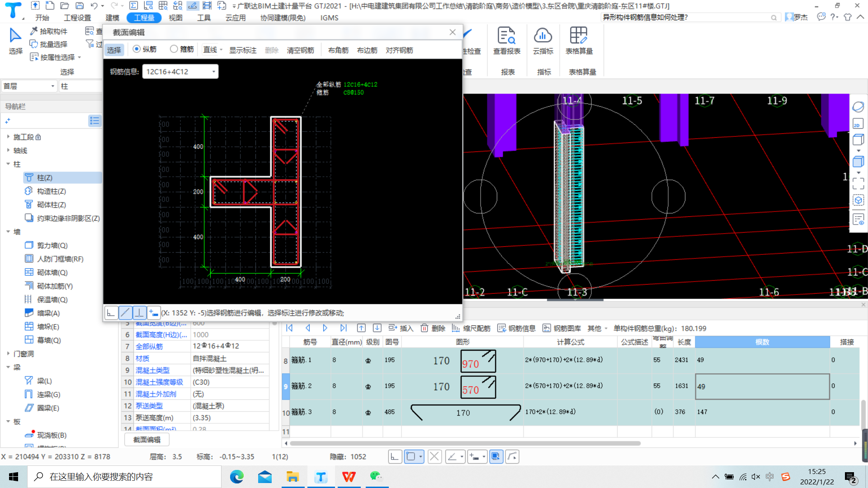The height and width of the screenshot is (488, 868).
Task: Expand the 门窗洞 tree node
Action: pos(8,353)
